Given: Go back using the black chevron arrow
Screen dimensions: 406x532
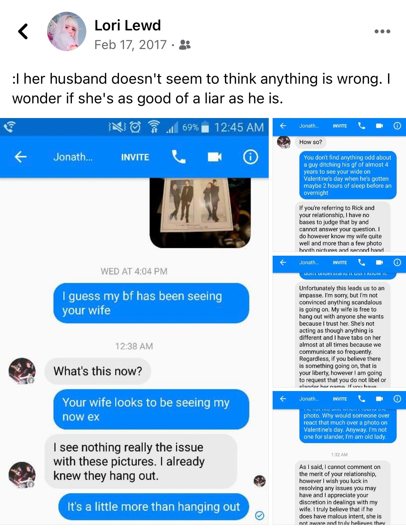Looking at the screenshot, I should click(23, 31).
